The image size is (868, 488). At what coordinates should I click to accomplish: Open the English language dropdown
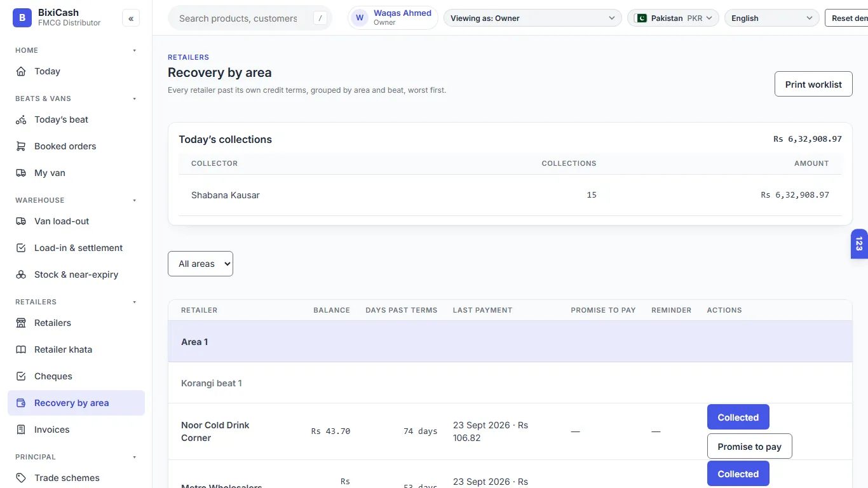pyautogui.click(x=771, y=18)
